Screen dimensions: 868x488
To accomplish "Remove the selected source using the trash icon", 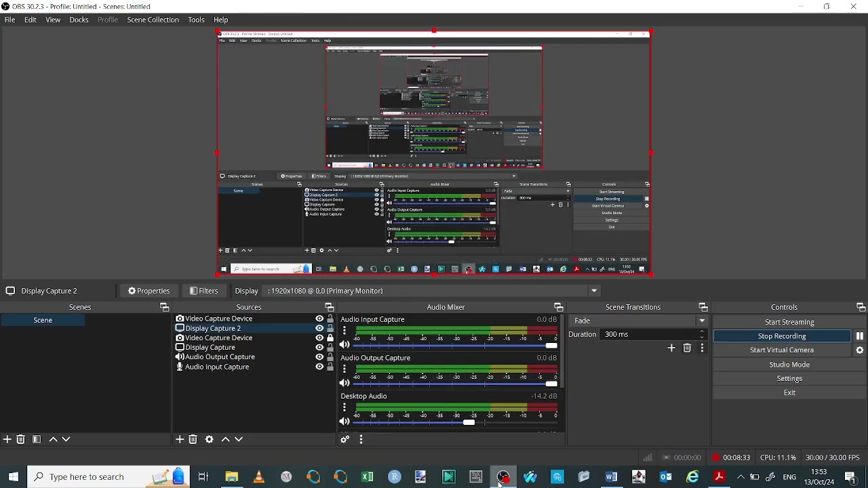I will click(x=194, y=440).
